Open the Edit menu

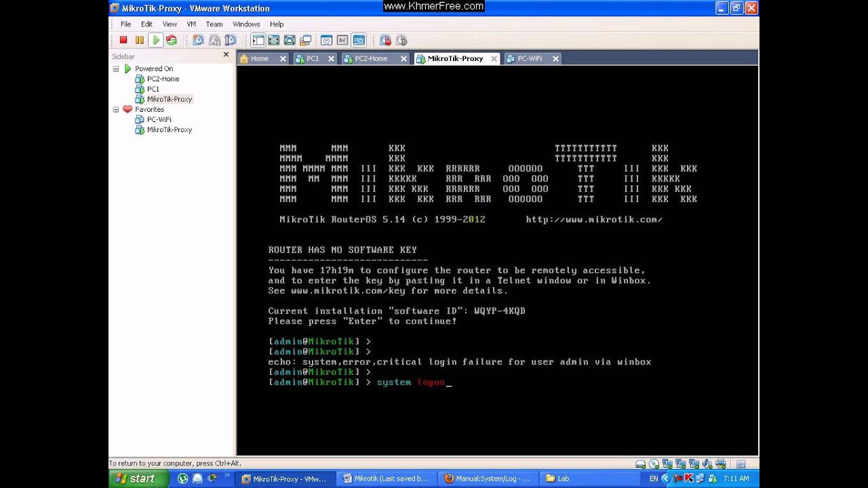tap(146, 24)
